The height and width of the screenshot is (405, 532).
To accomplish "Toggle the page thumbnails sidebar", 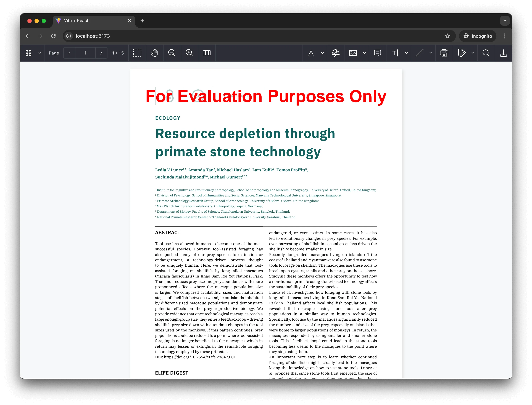I will pos(28,53).
